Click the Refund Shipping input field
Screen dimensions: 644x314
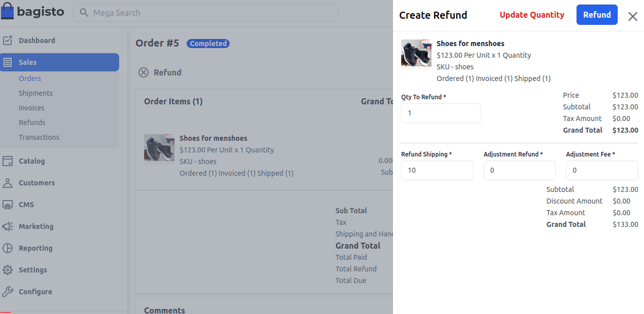tap(437, 170)
